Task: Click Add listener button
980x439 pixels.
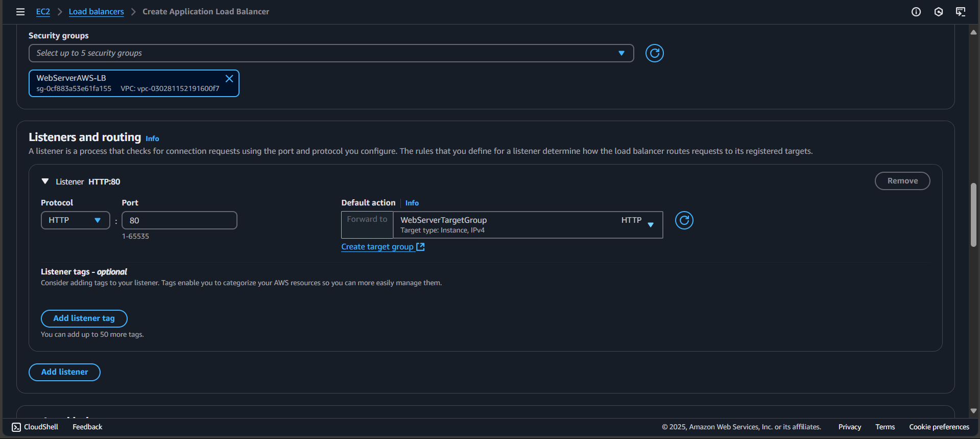Action: (x=64, y=372)
